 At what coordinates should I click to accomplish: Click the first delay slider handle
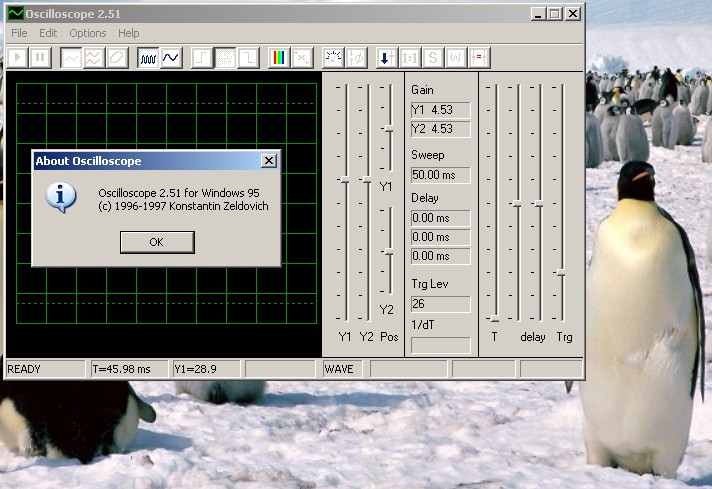click(517, 203)
